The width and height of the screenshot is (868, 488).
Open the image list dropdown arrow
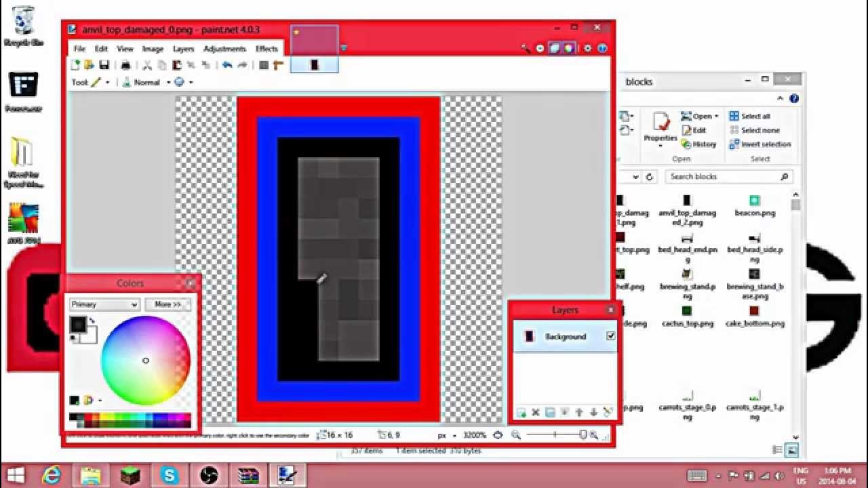(x=344, y=48)
